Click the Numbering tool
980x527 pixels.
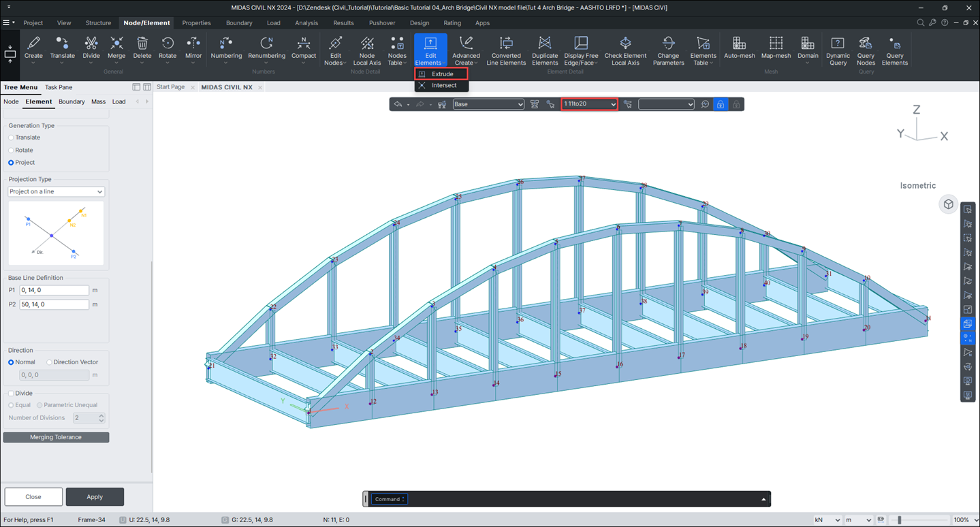tap(226, 49)
